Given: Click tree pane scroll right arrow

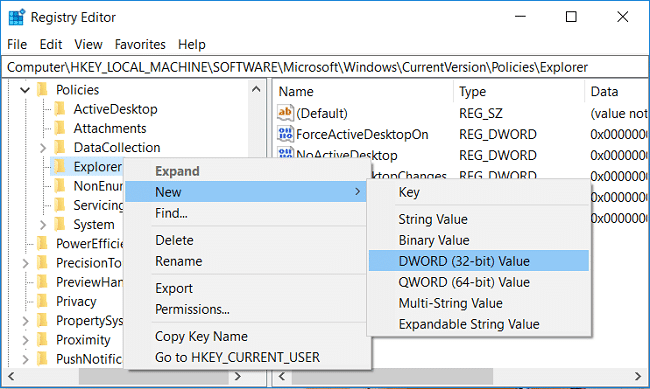Looking at the screenshot, I should (x=238, y=376).
